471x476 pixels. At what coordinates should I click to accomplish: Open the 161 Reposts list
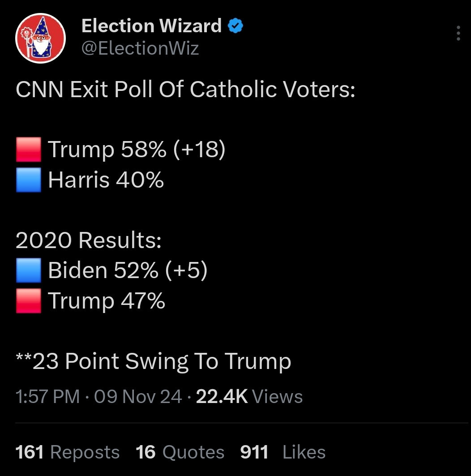coord(67,452)
